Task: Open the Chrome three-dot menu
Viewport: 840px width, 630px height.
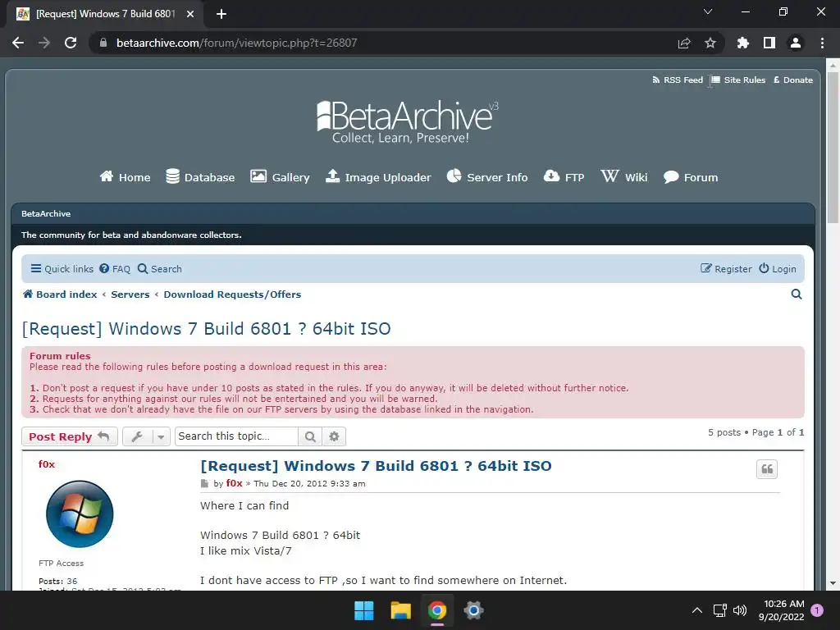Action: pyautogui.click(x=822, y=43)
